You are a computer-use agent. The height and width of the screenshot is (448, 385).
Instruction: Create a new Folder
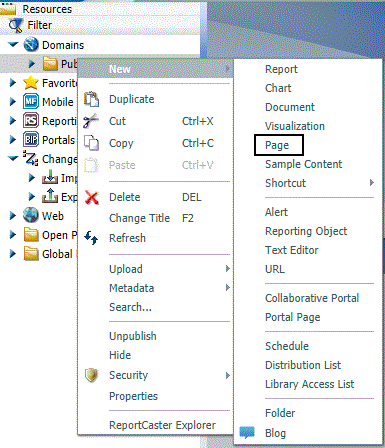(x=280, y=413)
